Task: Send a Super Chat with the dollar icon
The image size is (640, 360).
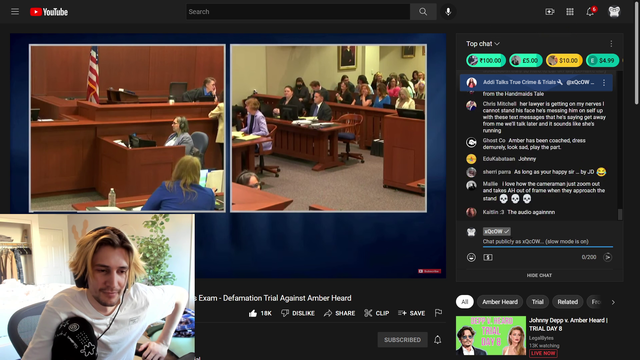Action: click(488, 257)
